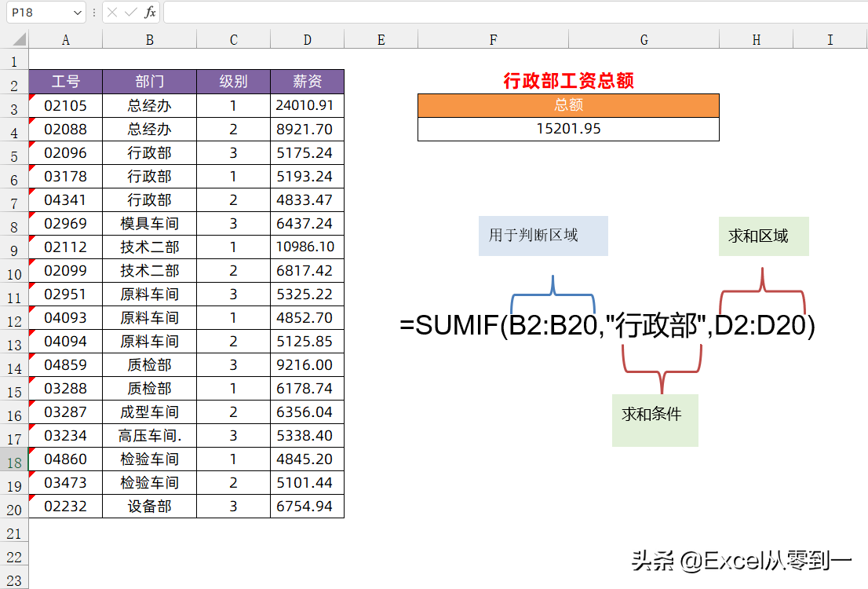Select the 用于判断区域 label box

(x=543, y=236)
